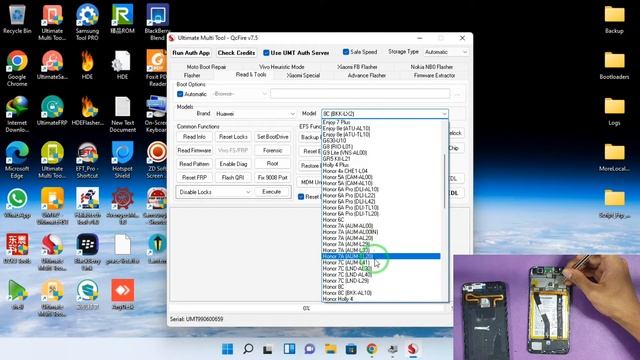
Task: Open the Logs desktop folder
Action: tap(614, 111)
